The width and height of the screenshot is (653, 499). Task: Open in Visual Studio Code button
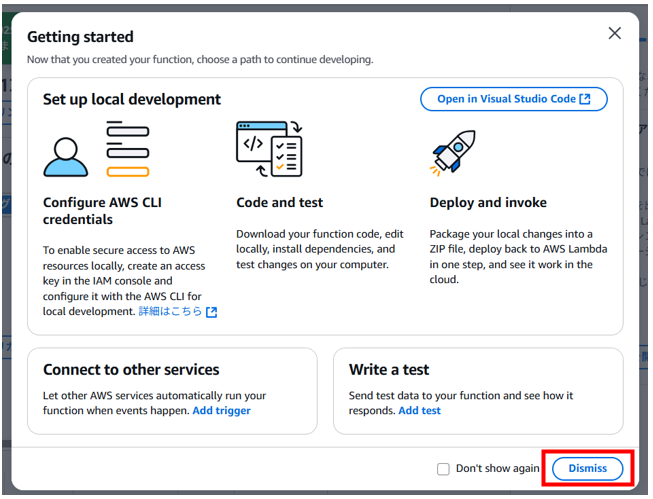[513, 99]
